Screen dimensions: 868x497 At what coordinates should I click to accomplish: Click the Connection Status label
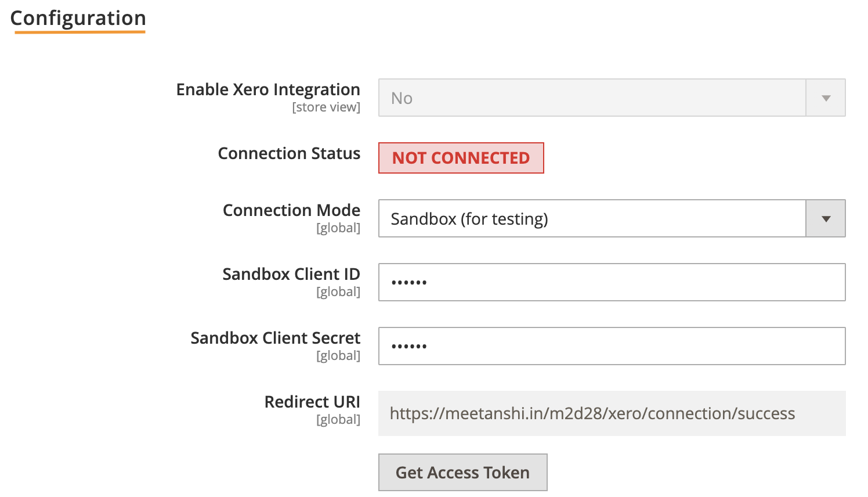click(x=289, y=153)
